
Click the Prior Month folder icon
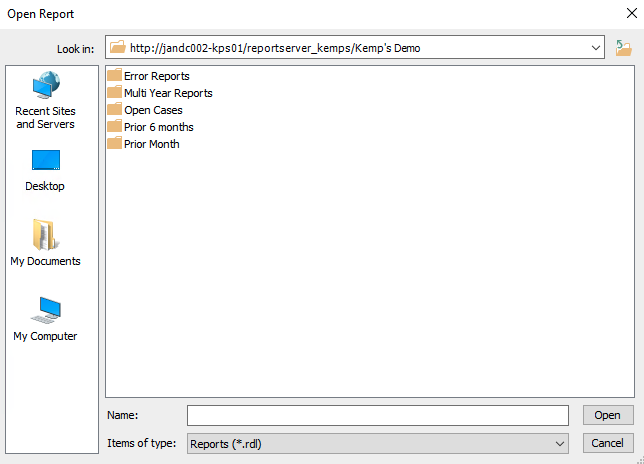tap(114, 144)
